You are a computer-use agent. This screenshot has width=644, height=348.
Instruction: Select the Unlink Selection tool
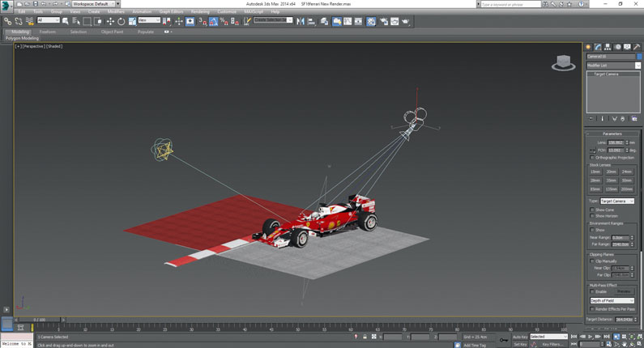coord(19,21)
